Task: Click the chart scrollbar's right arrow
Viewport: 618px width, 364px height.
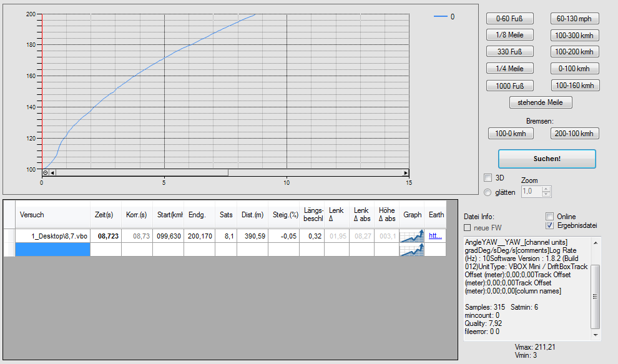Action: [x=406, y=173]
